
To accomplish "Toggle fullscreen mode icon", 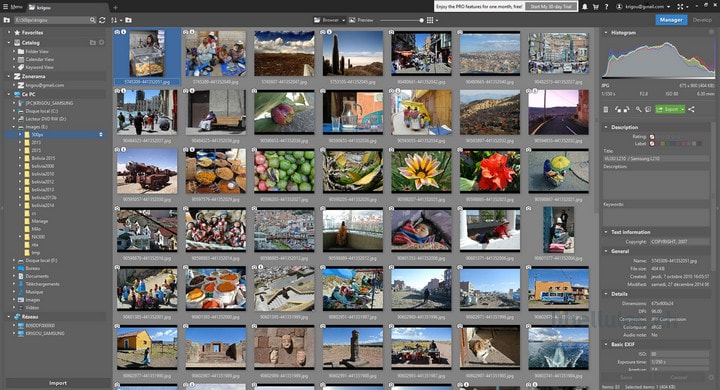I will pyautogui.click(x=681, y=7).
